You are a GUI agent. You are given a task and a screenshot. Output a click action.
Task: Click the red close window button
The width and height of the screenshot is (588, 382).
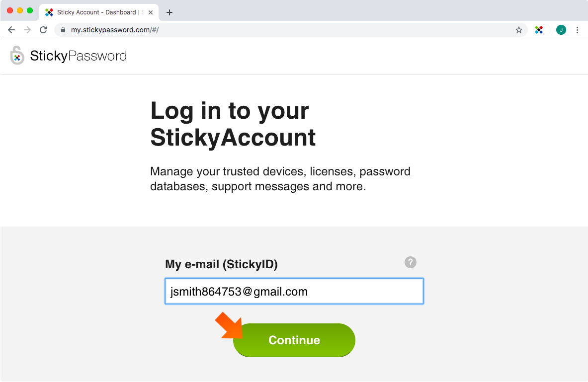(x=10, y=10)
